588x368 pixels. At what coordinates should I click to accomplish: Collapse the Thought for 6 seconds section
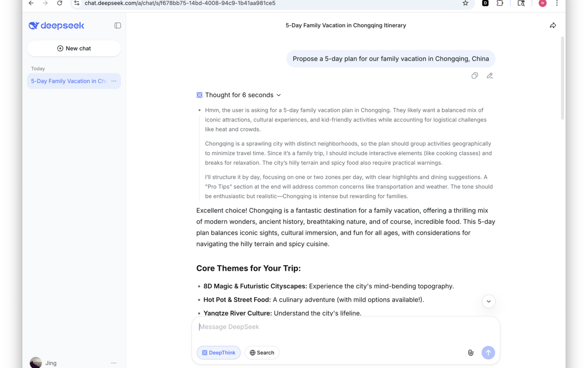coord(238,95)
